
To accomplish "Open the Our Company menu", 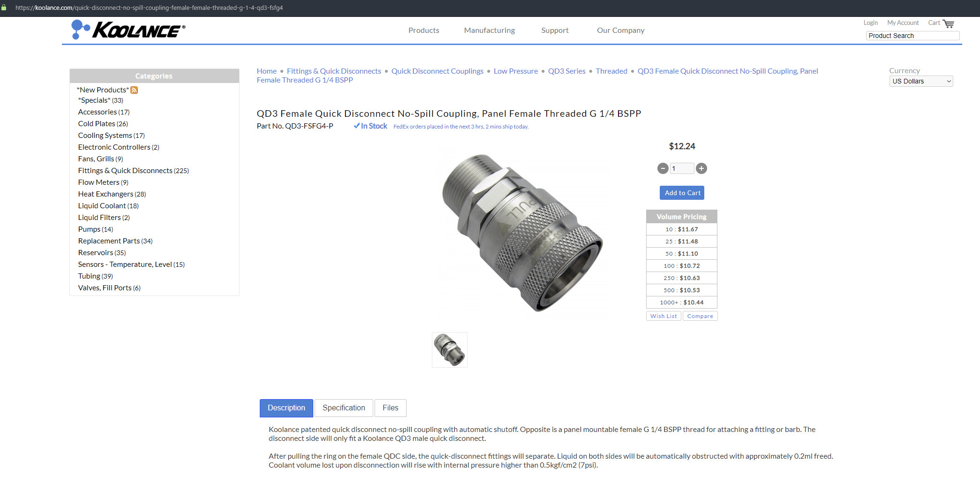I will pos(621,30).
